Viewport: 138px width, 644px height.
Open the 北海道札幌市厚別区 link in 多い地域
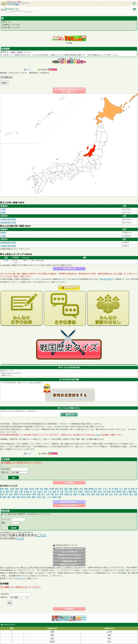pyautogui.click(x=8, y=219)
